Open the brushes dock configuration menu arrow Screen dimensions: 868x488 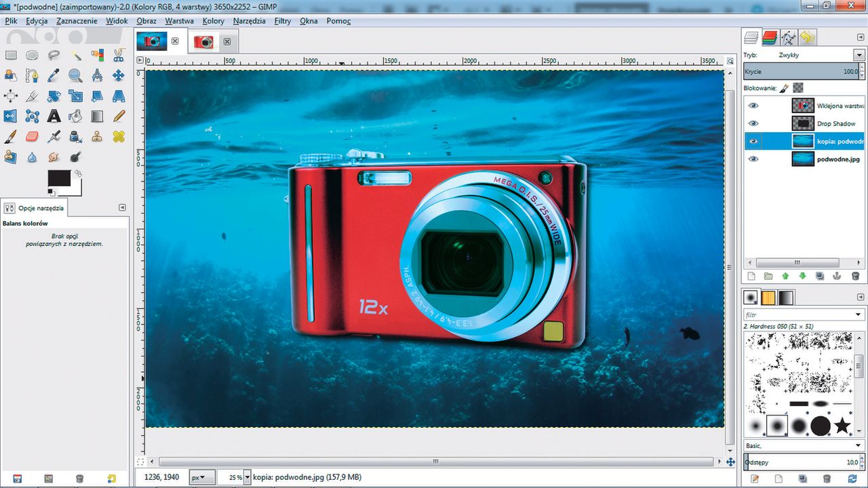pos(861,297)
